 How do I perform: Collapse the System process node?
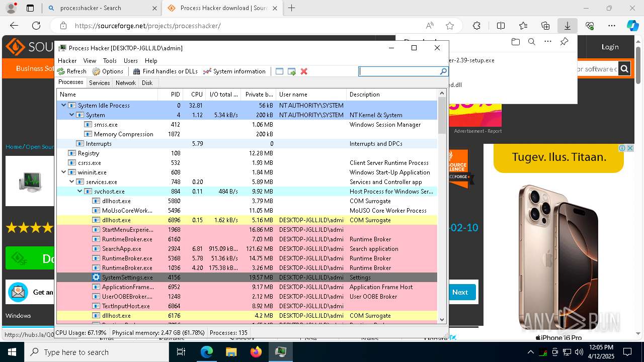[x=72, y=115]
